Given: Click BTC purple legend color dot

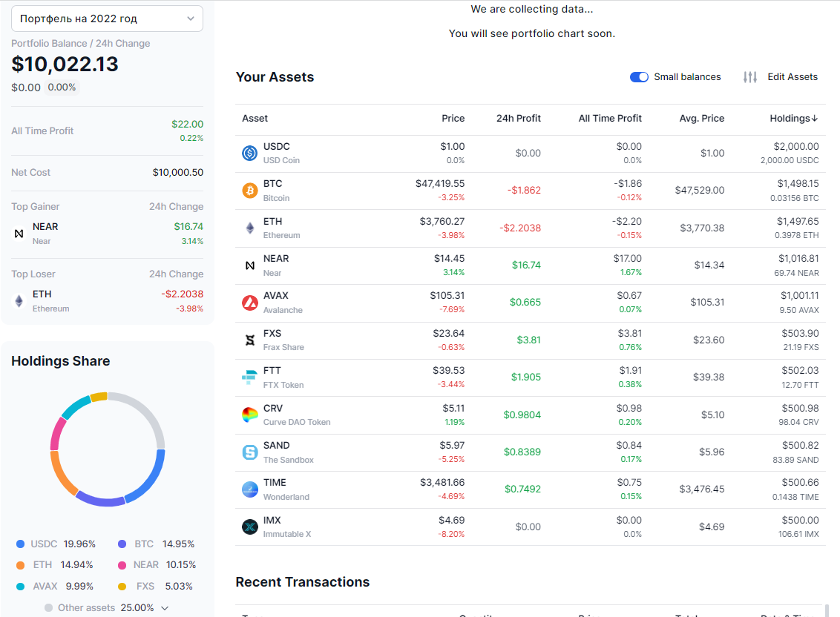Looking at the screenshot, I should coord(122,544).
